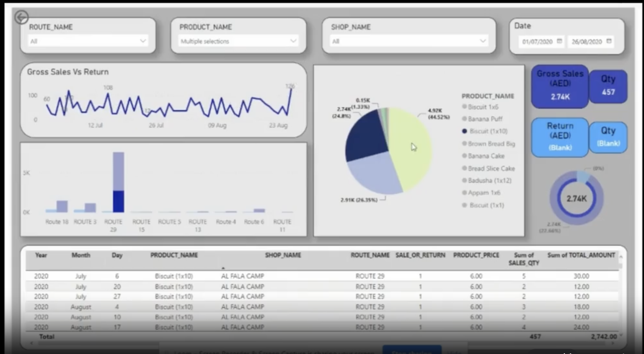The image size is (644, 354).
Task: Sort by Sum of SALES_QTY header
Action: [x=524, y=259]
